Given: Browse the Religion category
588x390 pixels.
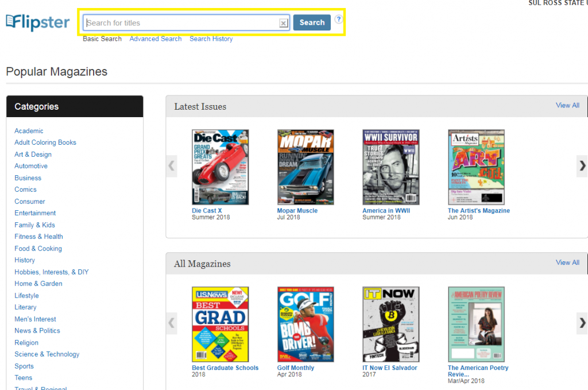Looking at the screenshot, I should (x=26, y=343).
